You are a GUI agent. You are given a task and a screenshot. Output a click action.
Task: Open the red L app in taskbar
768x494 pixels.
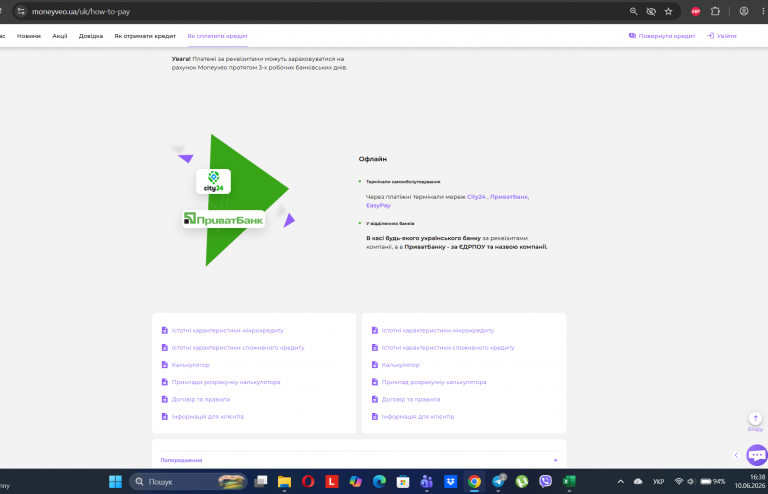[332, 482]
